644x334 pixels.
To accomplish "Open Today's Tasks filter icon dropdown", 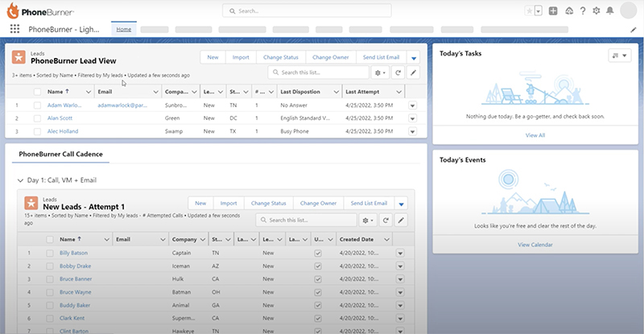I will pos(620,56).
